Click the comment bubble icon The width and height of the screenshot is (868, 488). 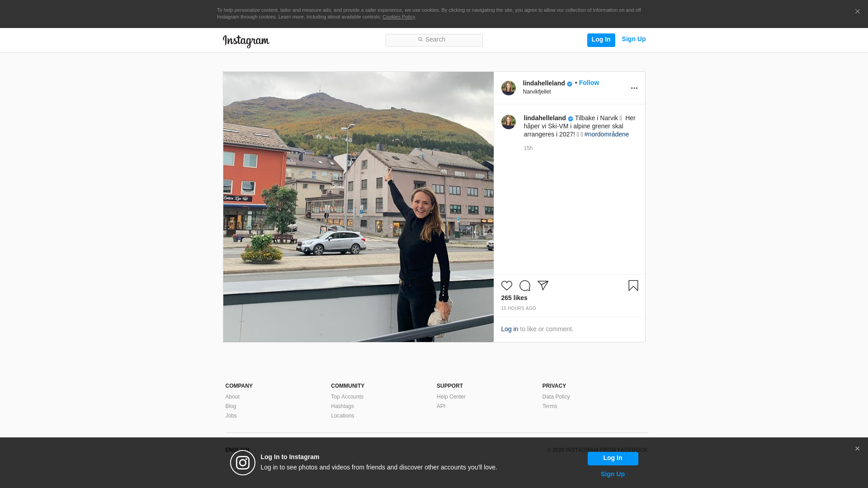(524, 286)
